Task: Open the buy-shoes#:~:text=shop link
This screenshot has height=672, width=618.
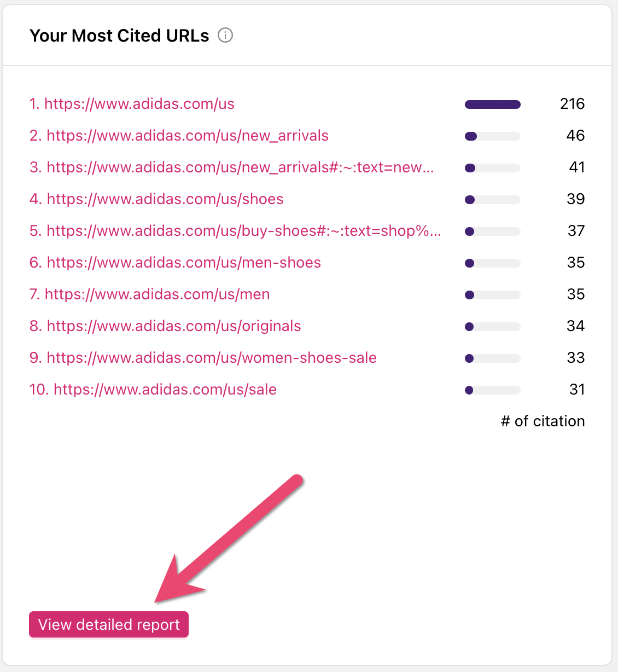Action: click(x=235, y=231)
